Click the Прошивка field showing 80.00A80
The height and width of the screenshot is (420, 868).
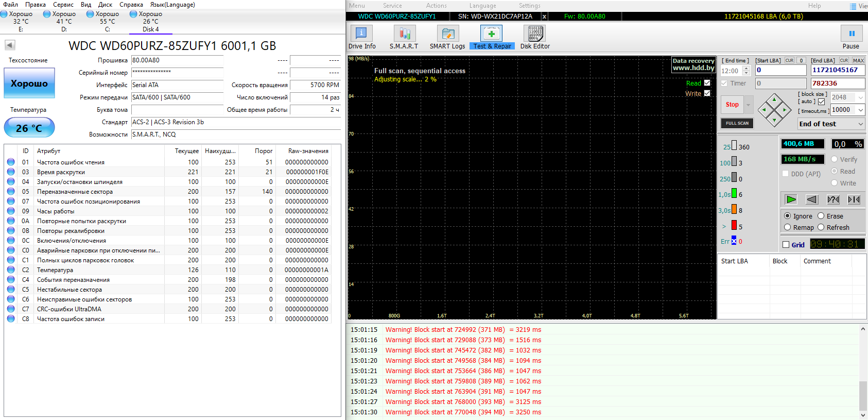point(177,60)
